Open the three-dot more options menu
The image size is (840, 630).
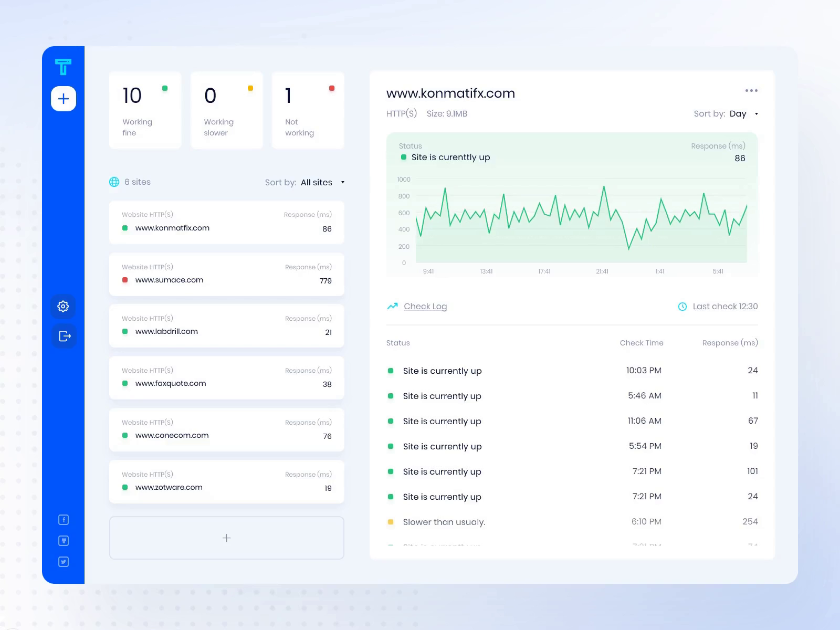coord(751,91)
